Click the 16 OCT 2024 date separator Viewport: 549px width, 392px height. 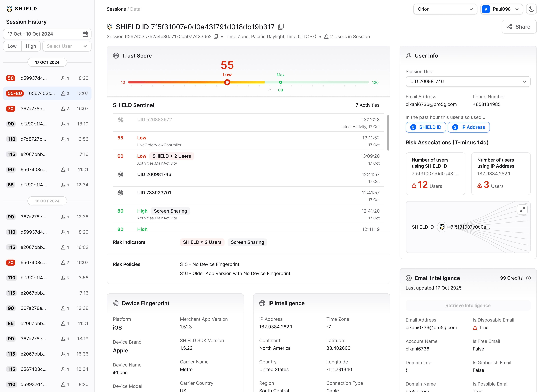click(x=47, y=201)
